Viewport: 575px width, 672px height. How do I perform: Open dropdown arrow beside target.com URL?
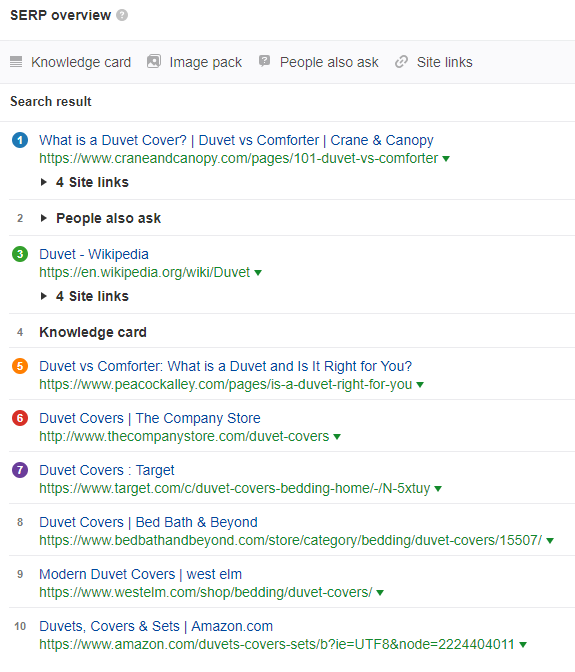tap(438, 489)
